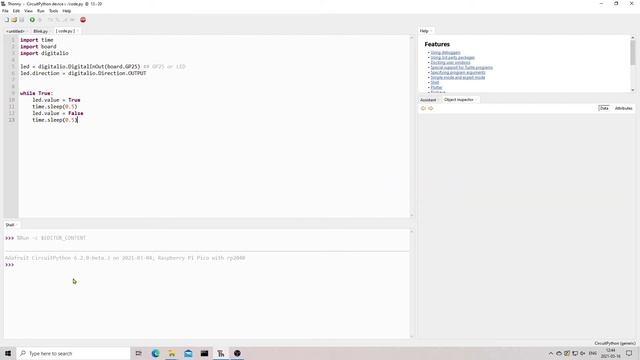Screen dimensions: 640x360
Task: Open the Windows Start menu
Action: (8, 353)
